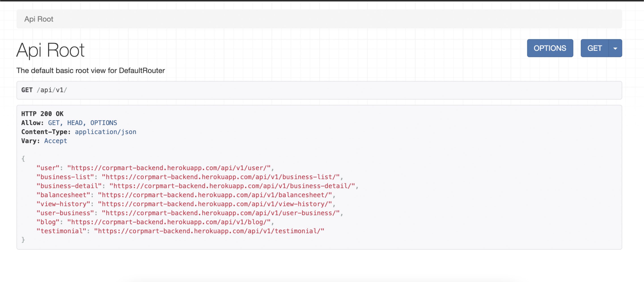Click the OPTIONS button

550,48
